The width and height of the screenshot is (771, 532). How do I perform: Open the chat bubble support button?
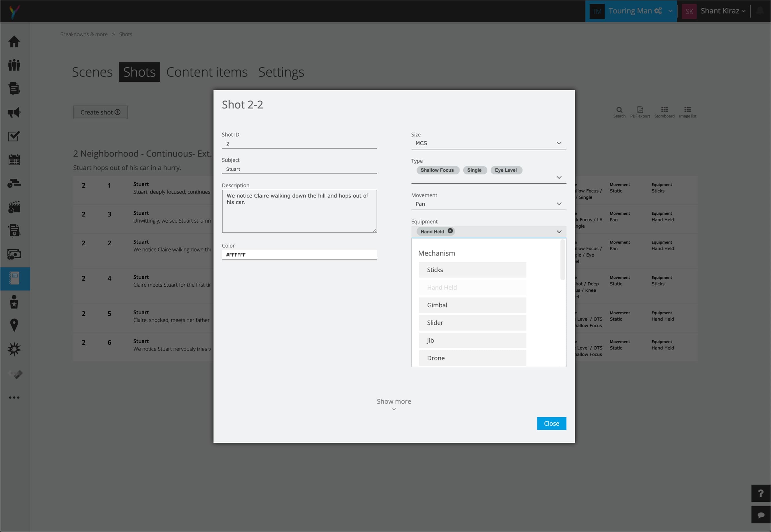761,515
